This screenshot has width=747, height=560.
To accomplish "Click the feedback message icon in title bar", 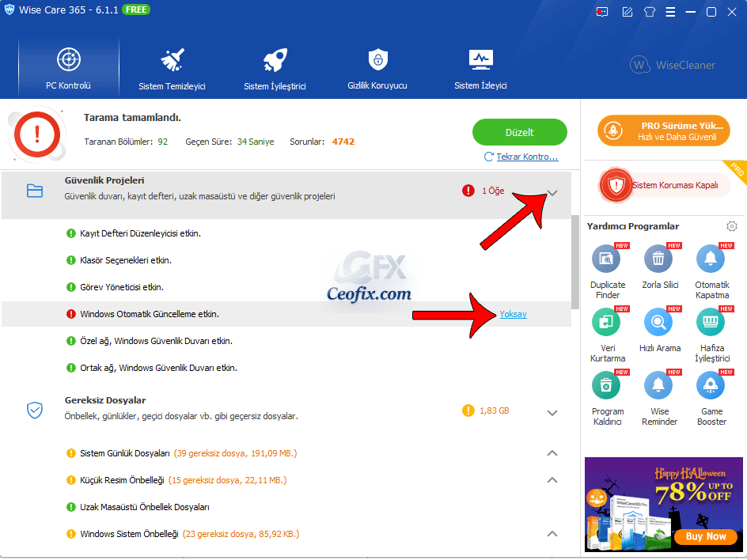I will coord(602,12).
